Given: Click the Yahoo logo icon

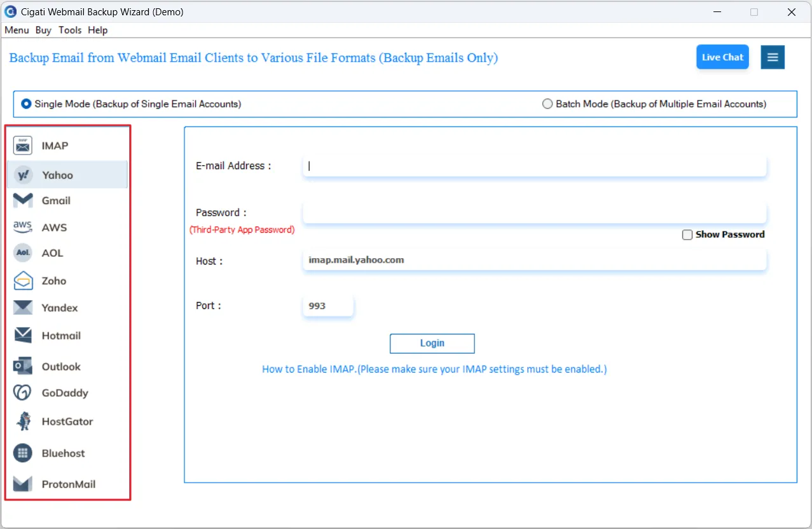Looking at the screenshot, I should pos(23,175).
